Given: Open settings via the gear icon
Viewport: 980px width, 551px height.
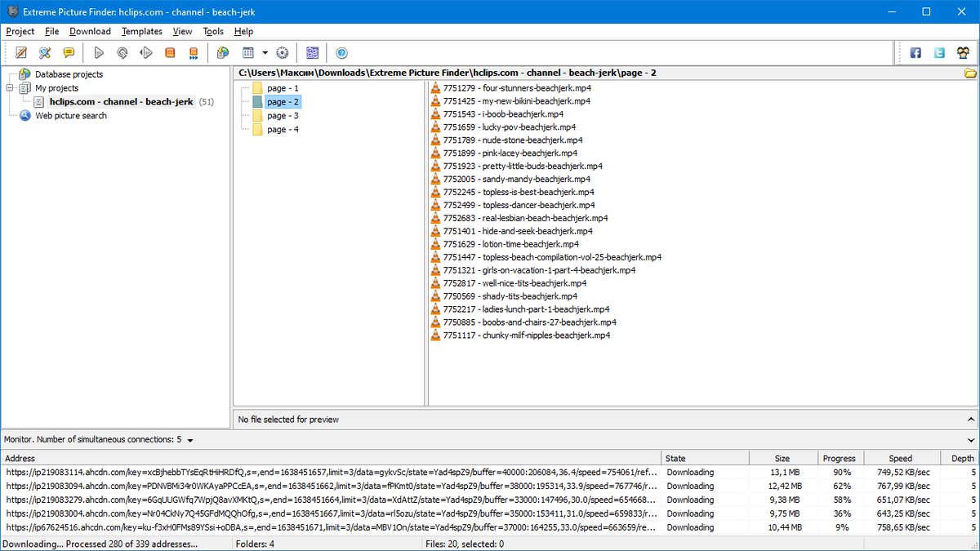Looking at the screenshot, I should point(283,53).
